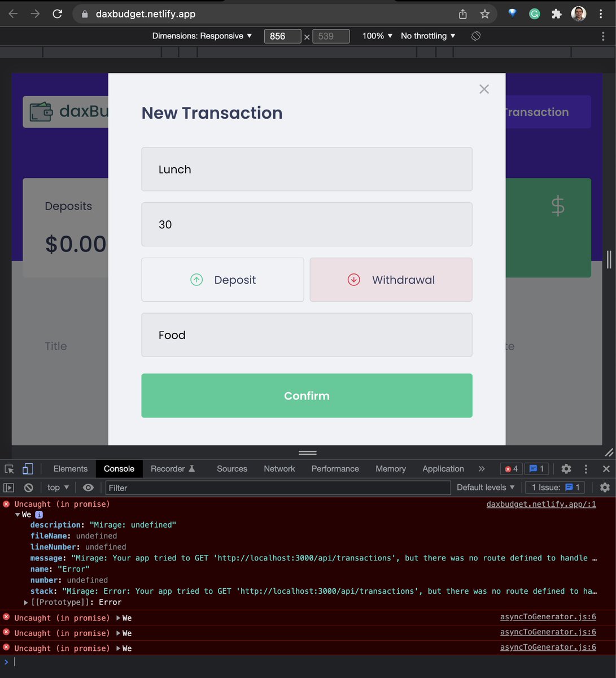Grab the viewport corner resize handle
The height and width of the screenshot is (678, 616).
click(609, 453)
